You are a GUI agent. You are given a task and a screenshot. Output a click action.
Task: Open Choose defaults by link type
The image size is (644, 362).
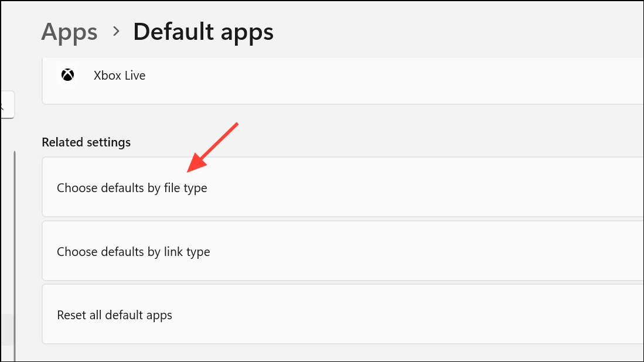(133, 252)
